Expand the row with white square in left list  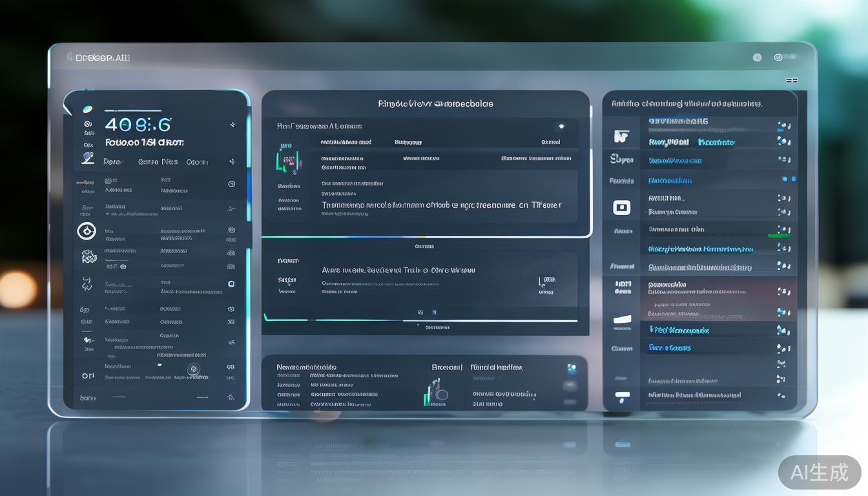231,284
